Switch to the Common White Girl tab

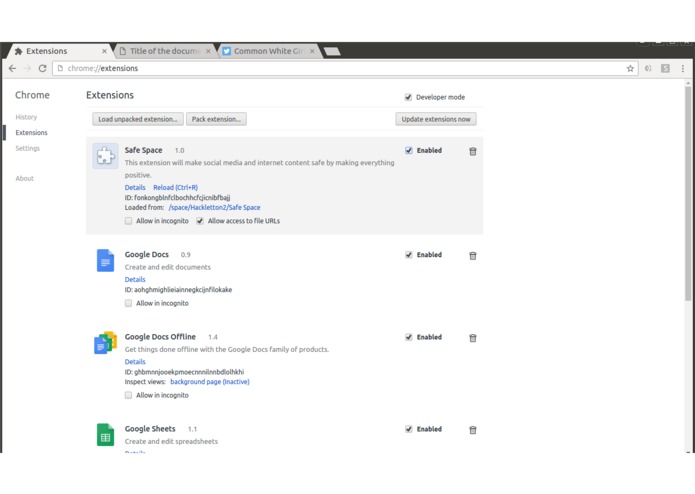(269, 51)
